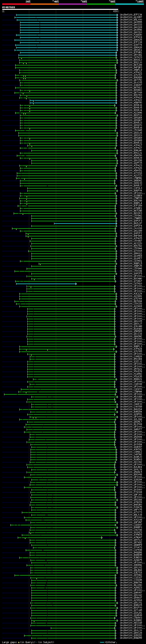Select hit UniRef100_P28475
The width and height of the screenshot is (146, 644).
click(x=131, y=507)
